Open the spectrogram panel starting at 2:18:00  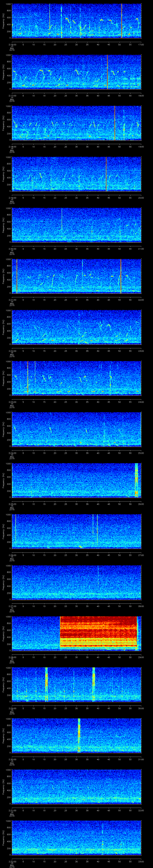(x=77, y=123)
